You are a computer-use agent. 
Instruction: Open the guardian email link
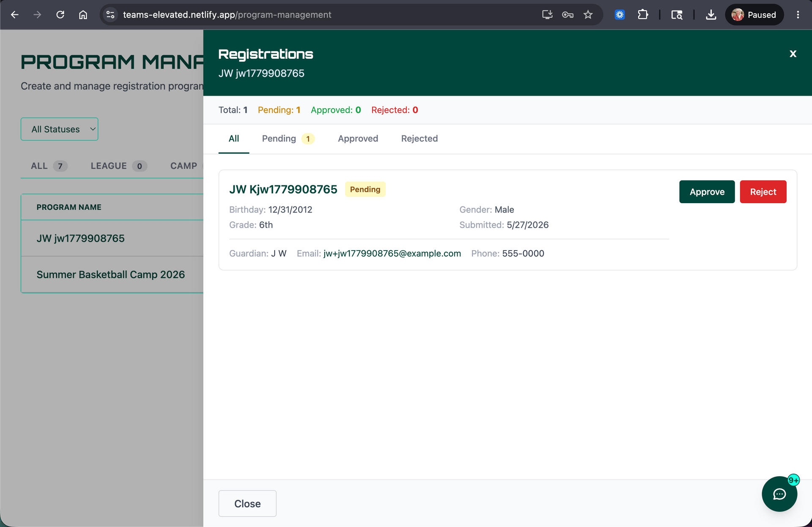tap(392, 253)
